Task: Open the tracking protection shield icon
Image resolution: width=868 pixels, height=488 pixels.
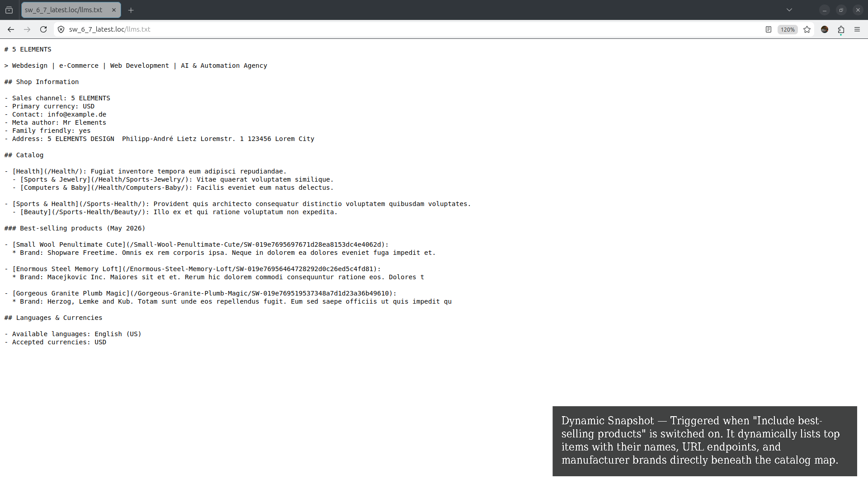Action: point(61,29)
